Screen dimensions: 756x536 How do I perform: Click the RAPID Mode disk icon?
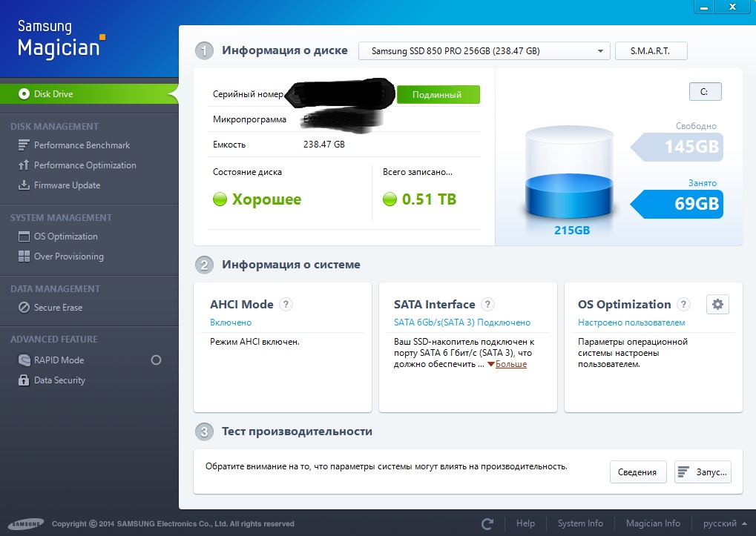click(x=24, y=360)
